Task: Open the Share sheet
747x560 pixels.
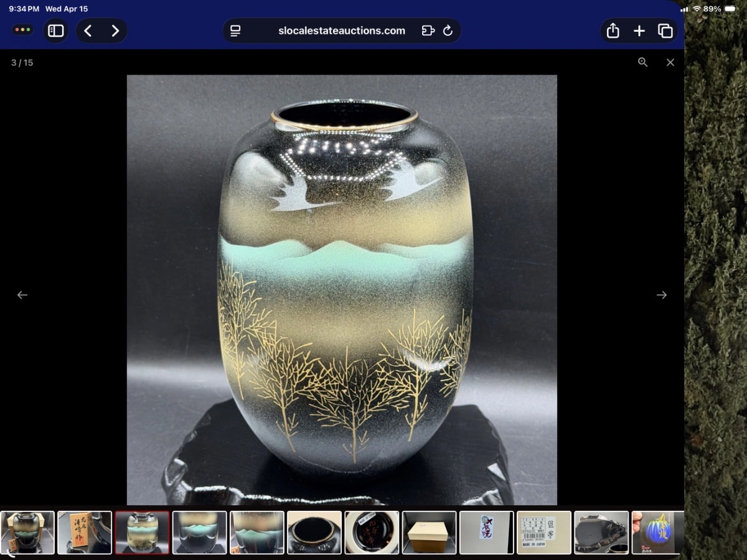Action: click(x=613, y=30)
